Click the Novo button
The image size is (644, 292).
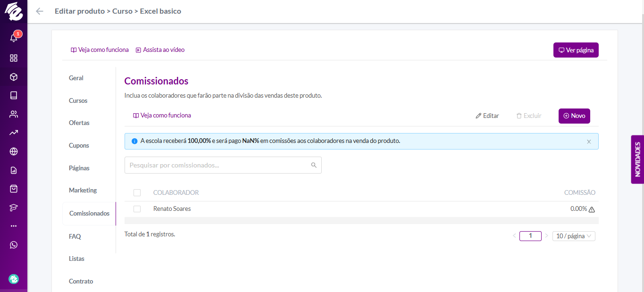(574, 116)
